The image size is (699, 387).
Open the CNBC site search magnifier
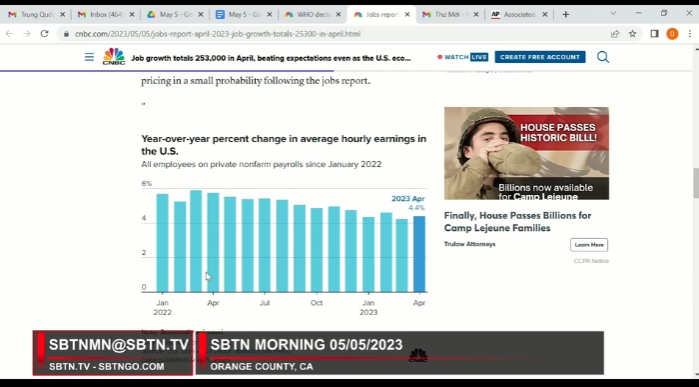(603, 57)
